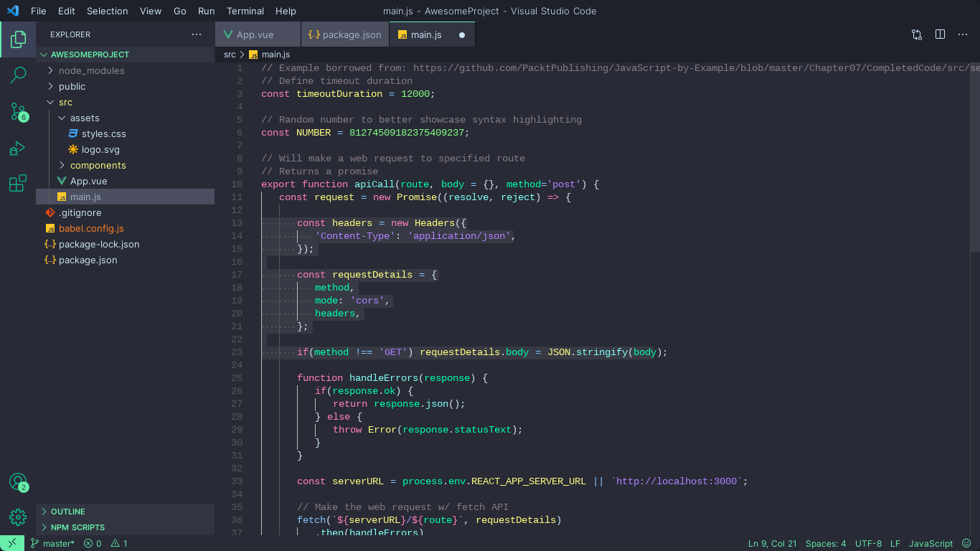This screenshot has width=980, height=551.
Task: Expand the components folder
Action: click(125, 165)
